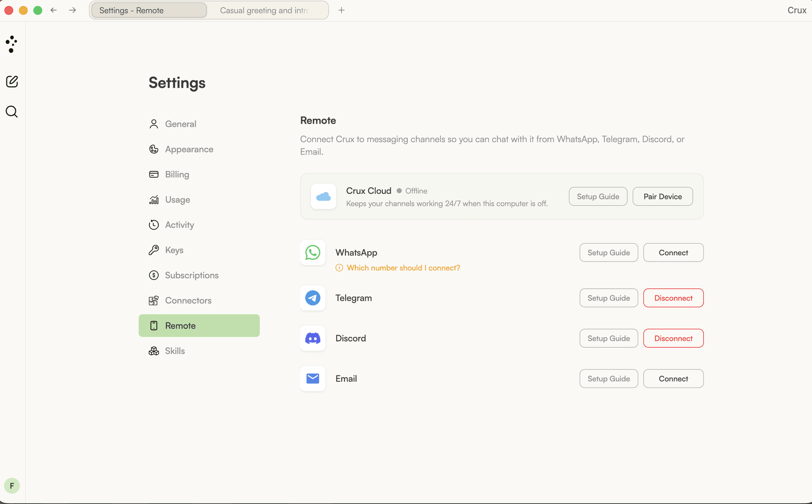
Task: Click the Discord channel icon
Action: 313,338
